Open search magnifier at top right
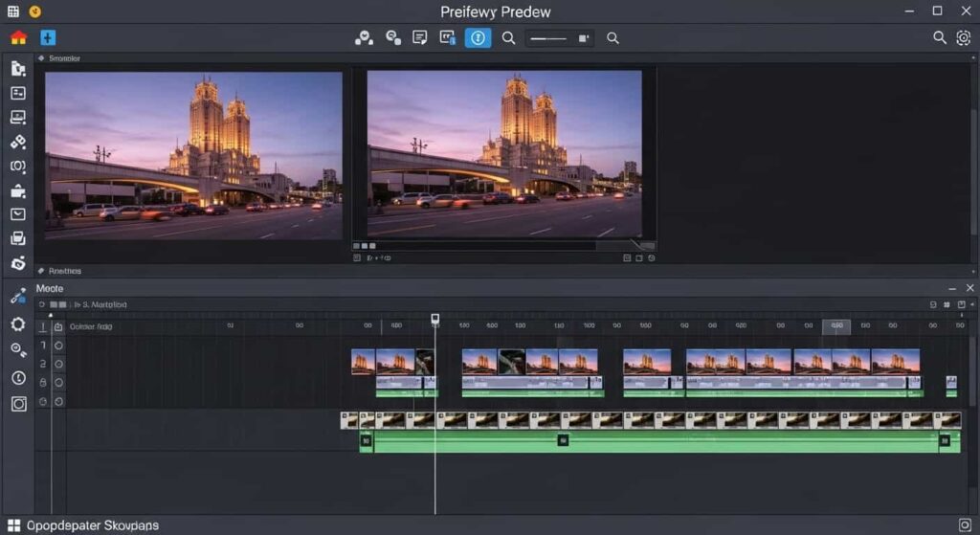The width and height of the screenshot is (980, 535). (x=940, y=37)
